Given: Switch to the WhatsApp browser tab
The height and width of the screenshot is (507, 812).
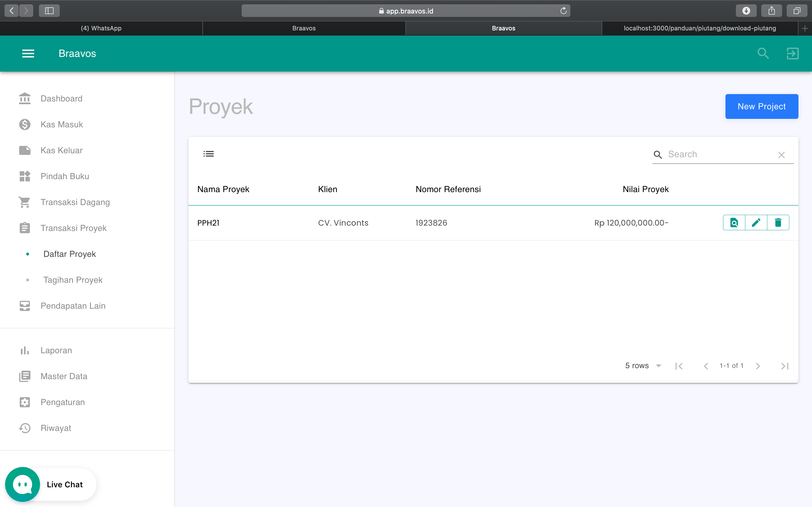Looking at the screenshot, I should point(101,28).
